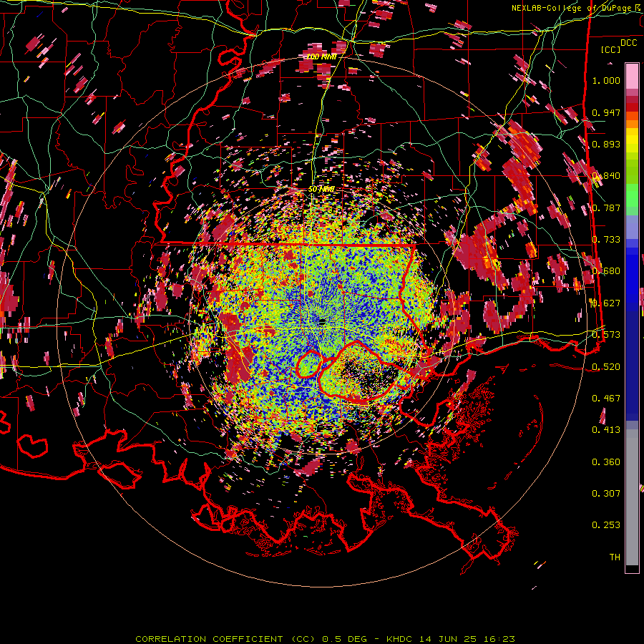Click the 0.627 legend value

pyautogui.click(x=606, y=303)
